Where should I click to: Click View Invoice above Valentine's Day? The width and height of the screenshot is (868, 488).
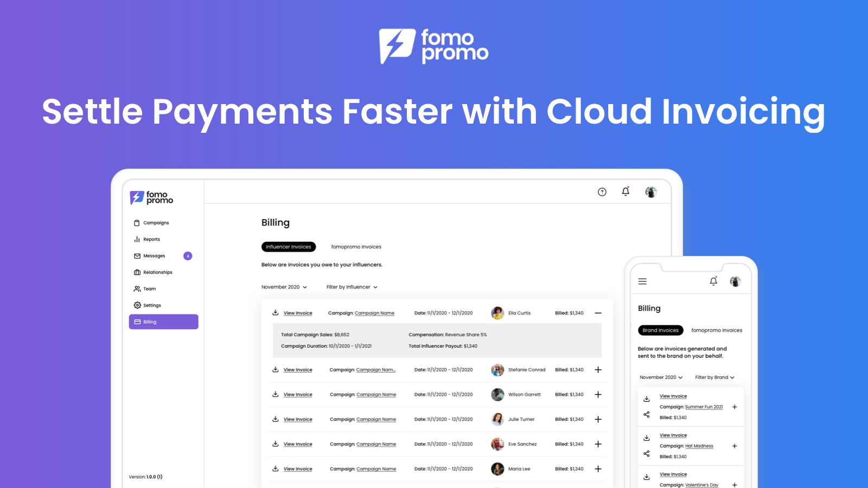673,474
